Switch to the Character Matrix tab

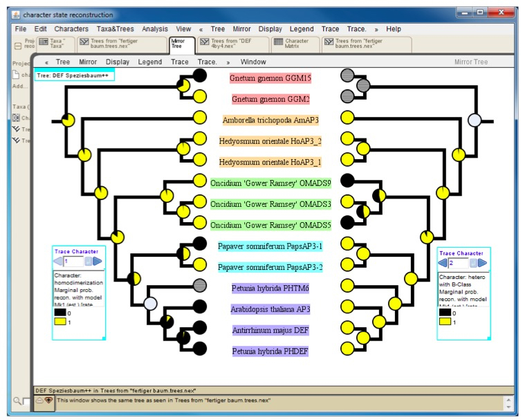pyautogui.click(x=295, y=44)
